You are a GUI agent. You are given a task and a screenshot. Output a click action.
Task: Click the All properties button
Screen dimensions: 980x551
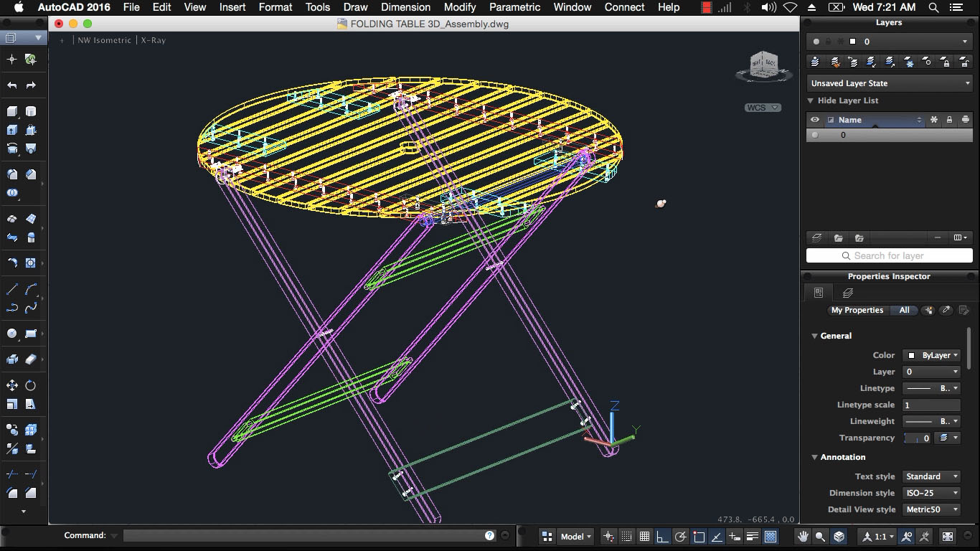(904, 311)
